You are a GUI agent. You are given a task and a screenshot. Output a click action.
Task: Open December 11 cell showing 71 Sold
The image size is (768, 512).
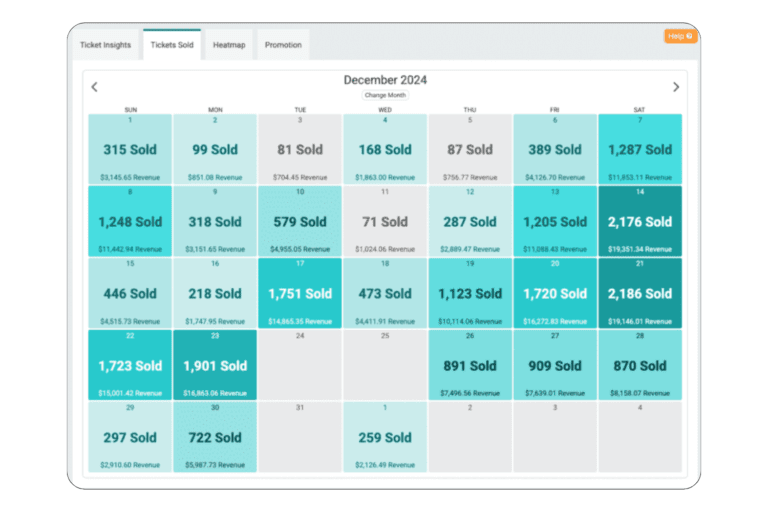coord(385,222)
